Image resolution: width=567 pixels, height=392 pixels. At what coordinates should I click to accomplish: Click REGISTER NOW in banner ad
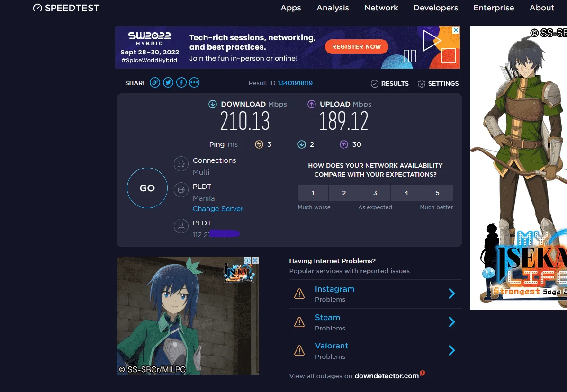click(357, 46)
